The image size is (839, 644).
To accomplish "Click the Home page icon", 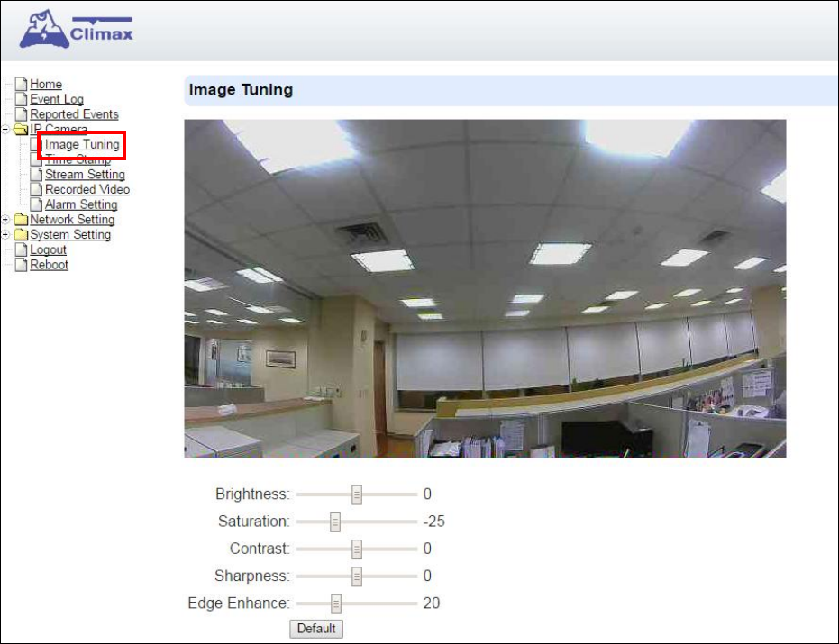I will (21, 84).
